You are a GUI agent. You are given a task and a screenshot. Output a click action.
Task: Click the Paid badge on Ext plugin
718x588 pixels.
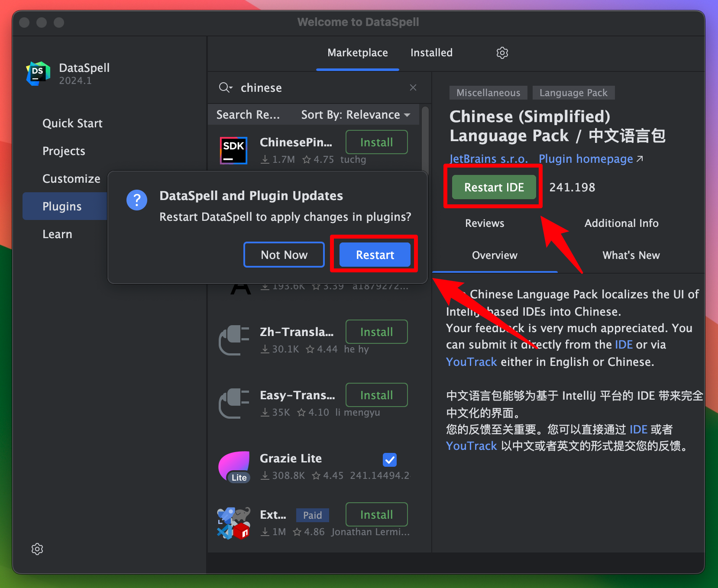click(312, 515)
